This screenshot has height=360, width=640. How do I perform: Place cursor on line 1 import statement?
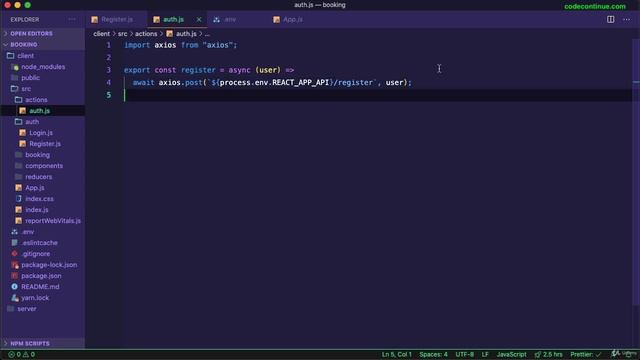pyautogui.click(x=180, y=45)
